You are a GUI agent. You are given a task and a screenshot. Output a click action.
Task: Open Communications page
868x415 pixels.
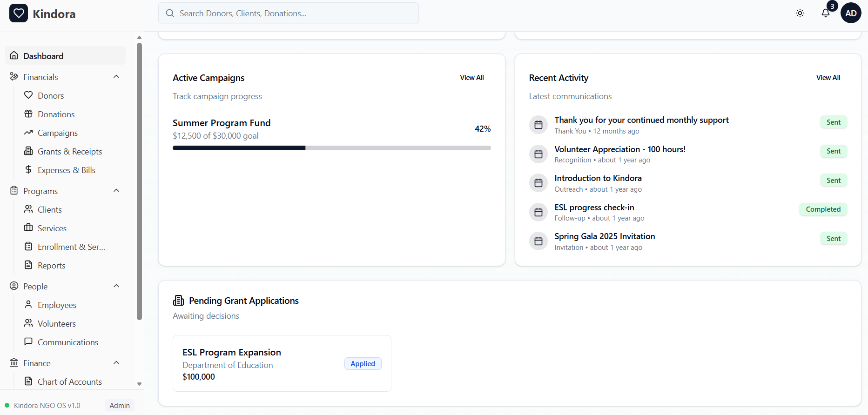68,342
